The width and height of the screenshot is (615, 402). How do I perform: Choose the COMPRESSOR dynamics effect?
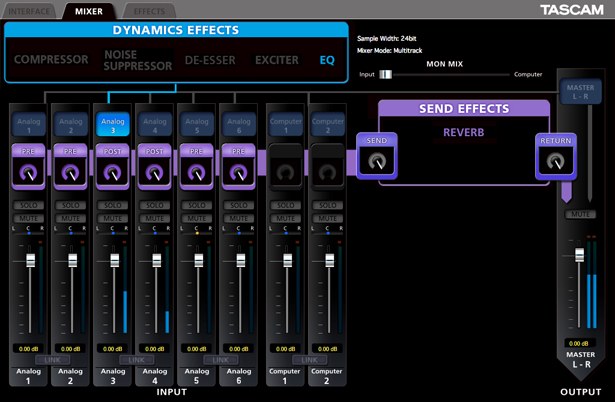(51, 60)
